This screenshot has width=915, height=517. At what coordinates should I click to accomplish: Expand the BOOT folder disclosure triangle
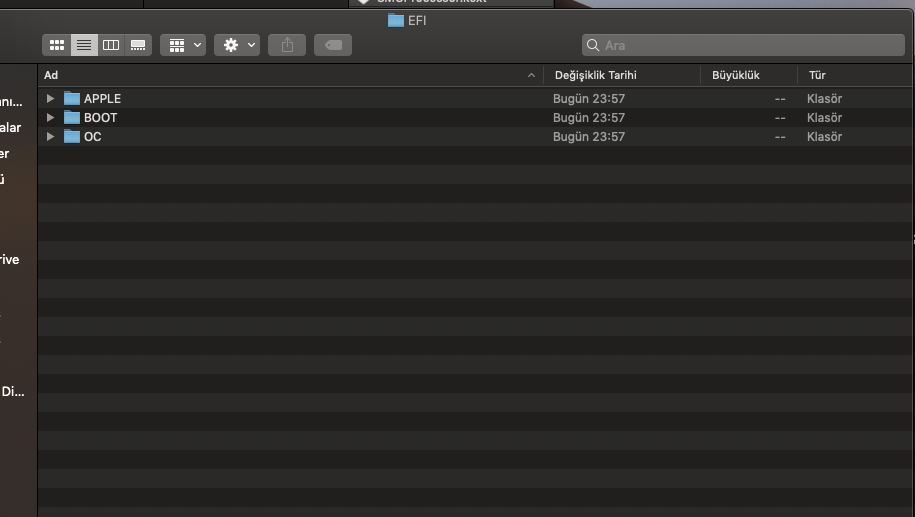point(50,118)
